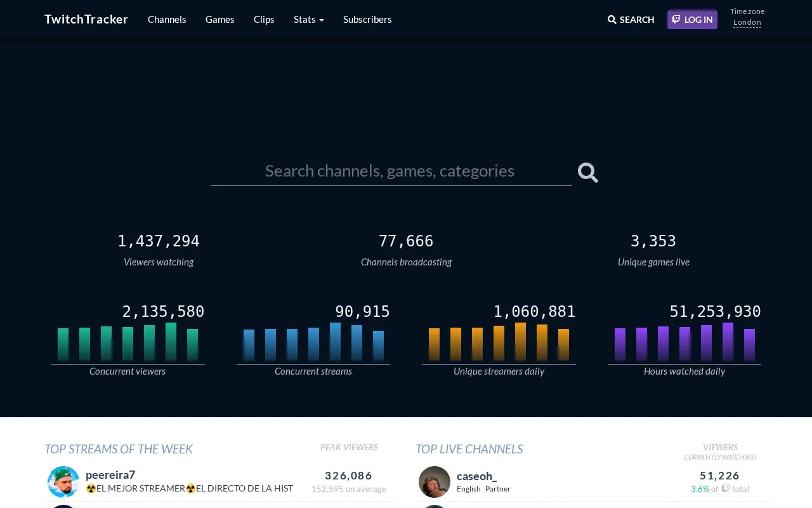Click the Unique streamers daily orange chart
The image size is (812, 508).
(x=499, y=342)
